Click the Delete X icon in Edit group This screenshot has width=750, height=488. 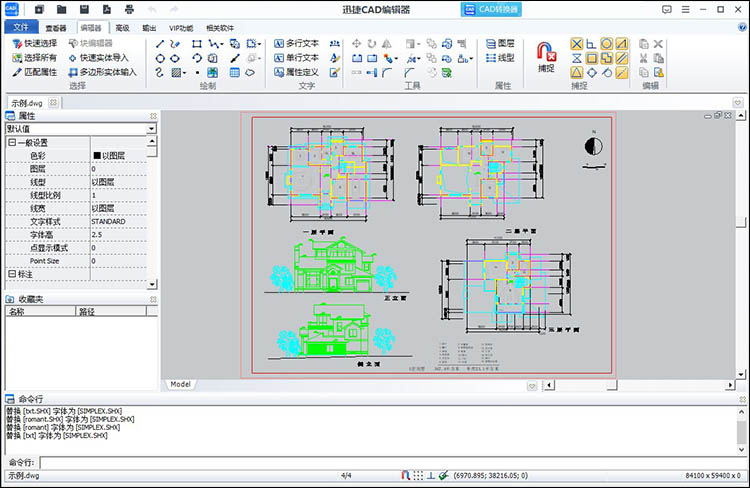tap(658, 44)
